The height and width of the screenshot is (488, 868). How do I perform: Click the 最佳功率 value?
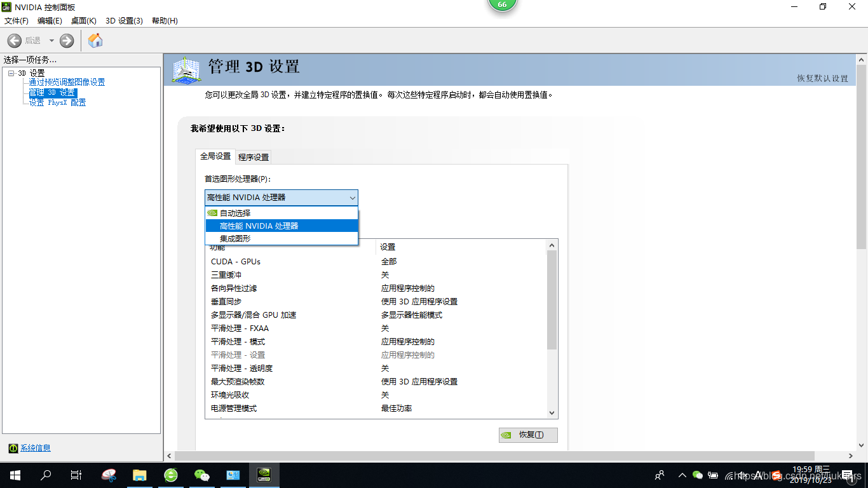(x=397, y=409)
